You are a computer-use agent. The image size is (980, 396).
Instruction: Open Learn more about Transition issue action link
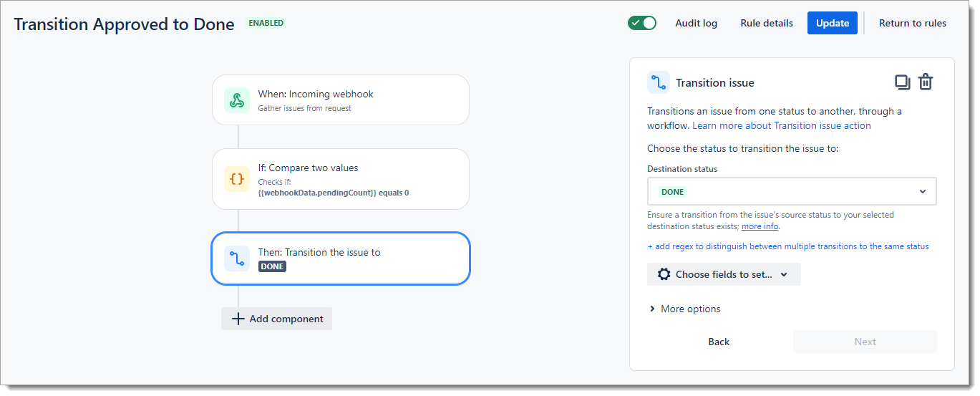click(781, 125)
